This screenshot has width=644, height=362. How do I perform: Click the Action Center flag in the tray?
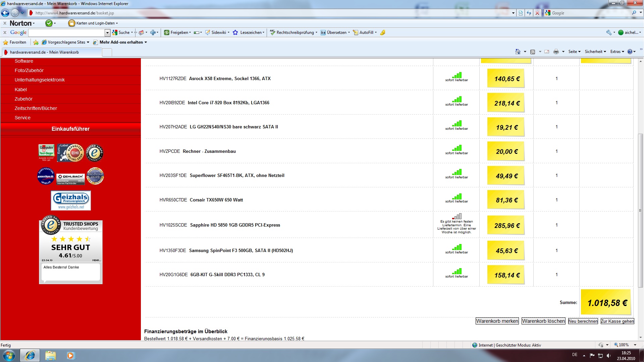592,356
